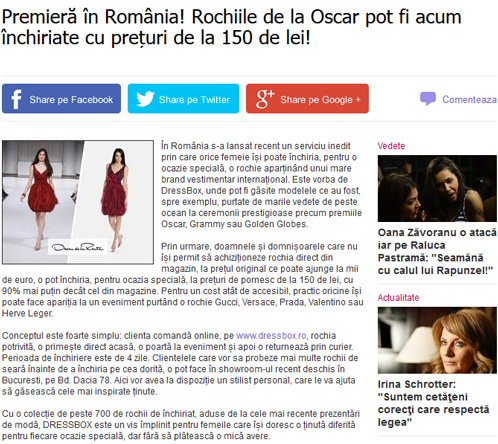
Task: Share article via Share pe Google + button
Action: point(307,99)
